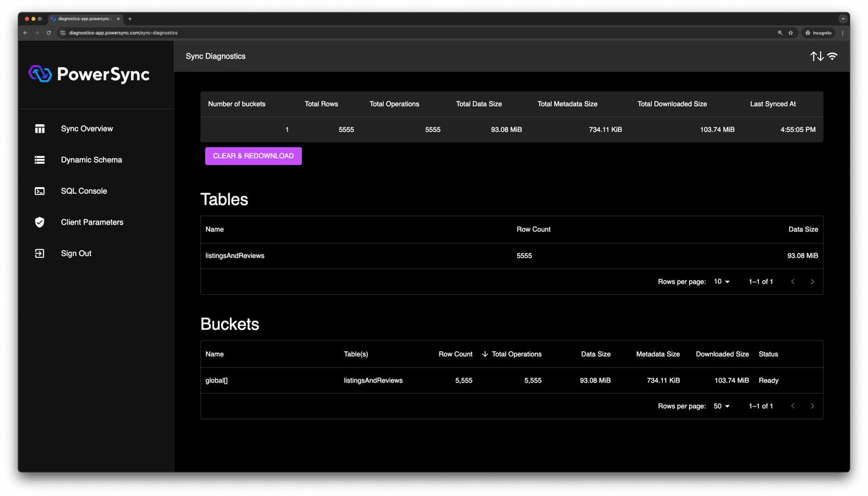
Task: Go to previous page in Buckets
Action: pyautogui.click(x=793, y=406)
